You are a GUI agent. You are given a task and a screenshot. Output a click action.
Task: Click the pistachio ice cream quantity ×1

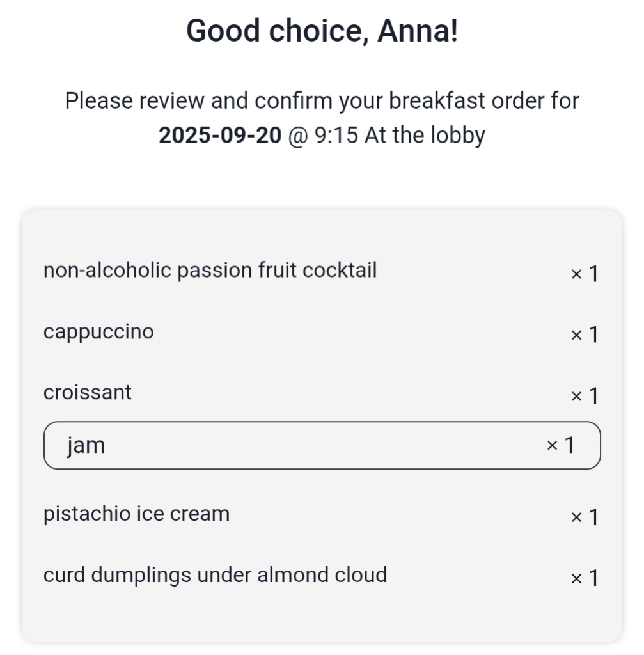click(x=585, y=517)
